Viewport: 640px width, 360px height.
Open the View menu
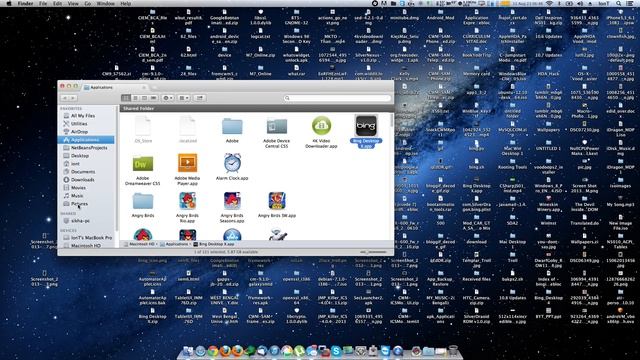click(73, 3)
